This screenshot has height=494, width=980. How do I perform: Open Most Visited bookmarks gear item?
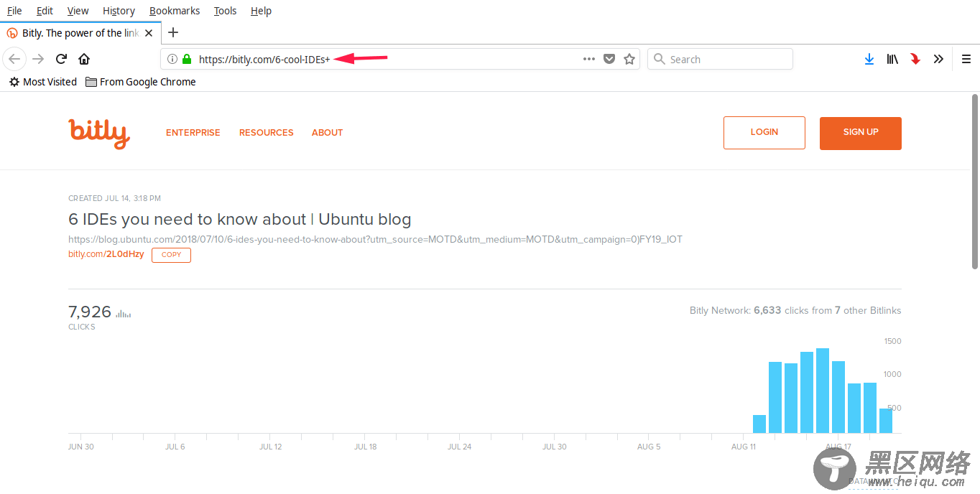[x=42, y=82]
